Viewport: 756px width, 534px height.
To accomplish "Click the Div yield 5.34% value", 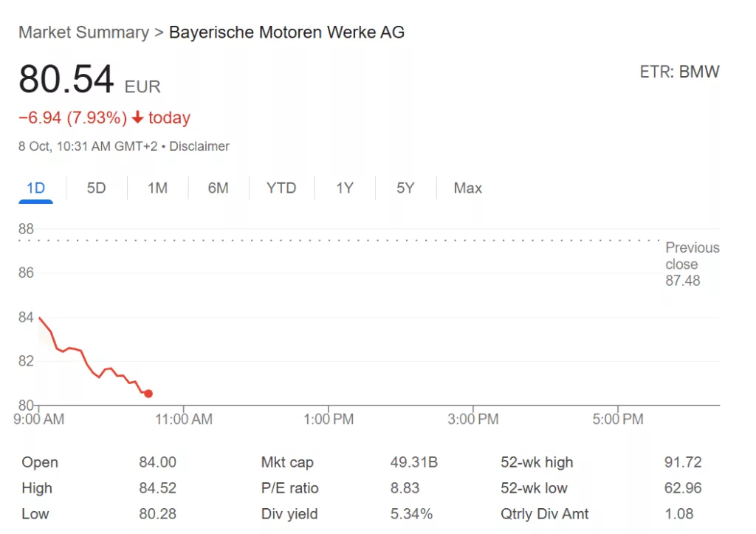I will point(411,514).
